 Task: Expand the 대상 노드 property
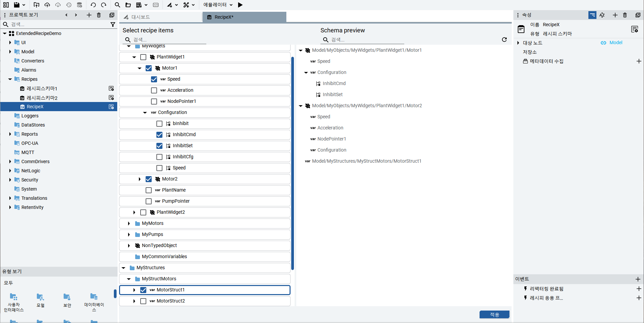[x=518, y=43]
